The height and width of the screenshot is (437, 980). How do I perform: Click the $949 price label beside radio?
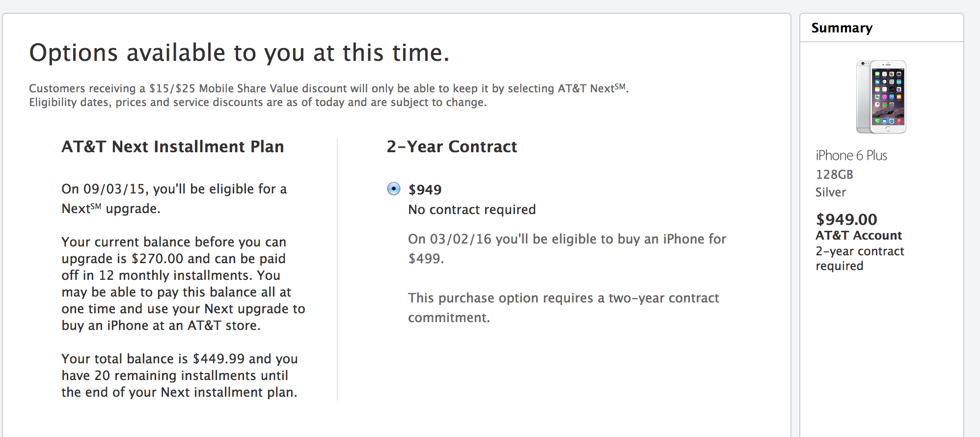coord(425,190)
